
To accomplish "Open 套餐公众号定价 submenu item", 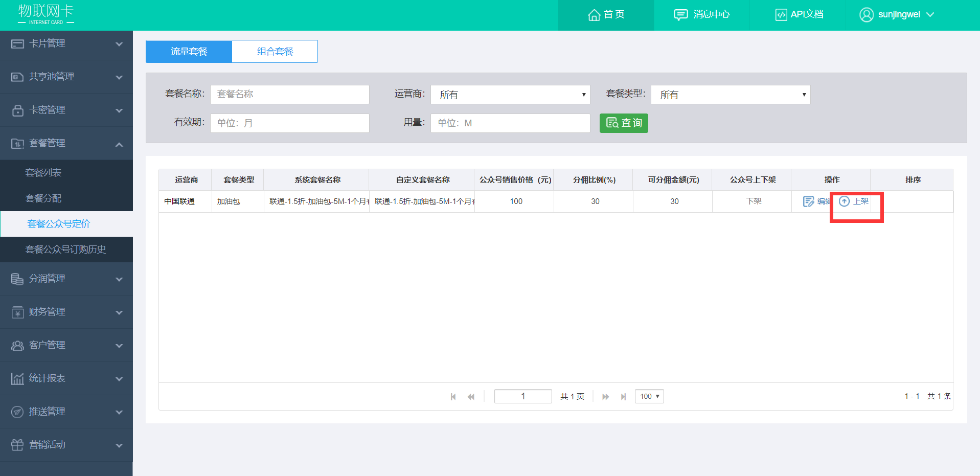I will point(66,224).
